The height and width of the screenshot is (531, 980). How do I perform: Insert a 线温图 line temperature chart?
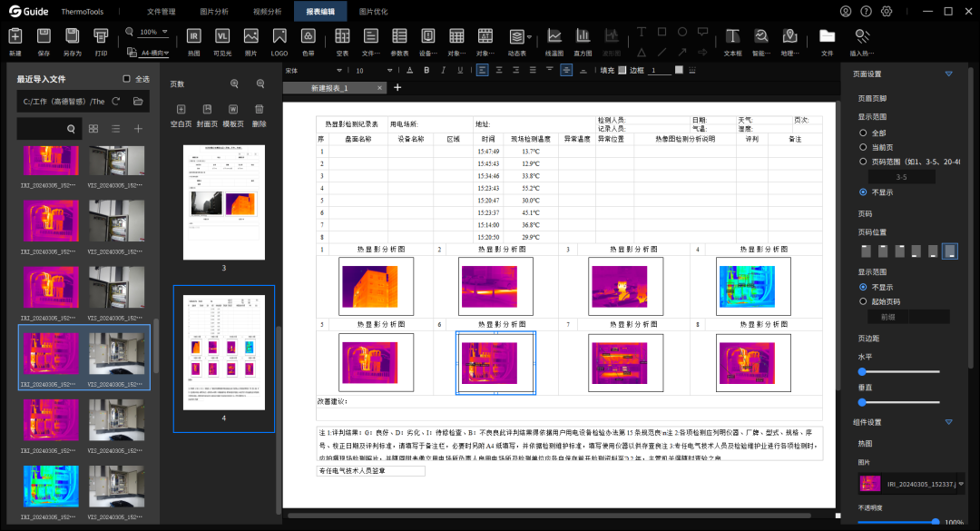pyautogui.click(x=554, y=36)
